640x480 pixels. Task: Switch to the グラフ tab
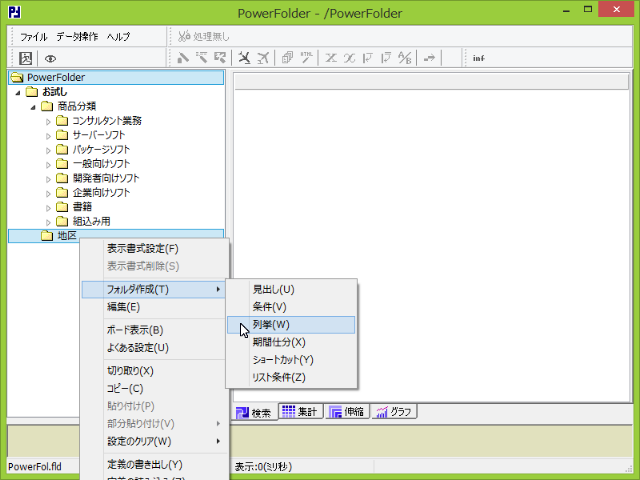tap(394, 411)
